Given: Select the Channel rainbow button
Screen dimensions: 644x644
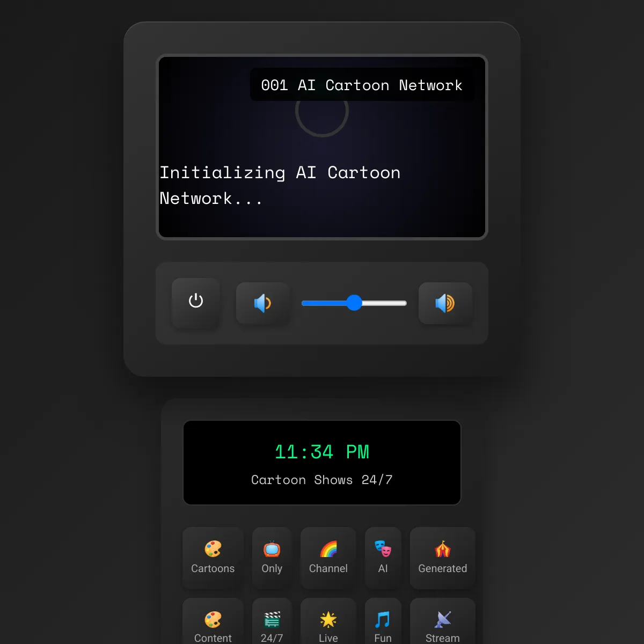Looking at the screenshot, I should pos(328,558).
